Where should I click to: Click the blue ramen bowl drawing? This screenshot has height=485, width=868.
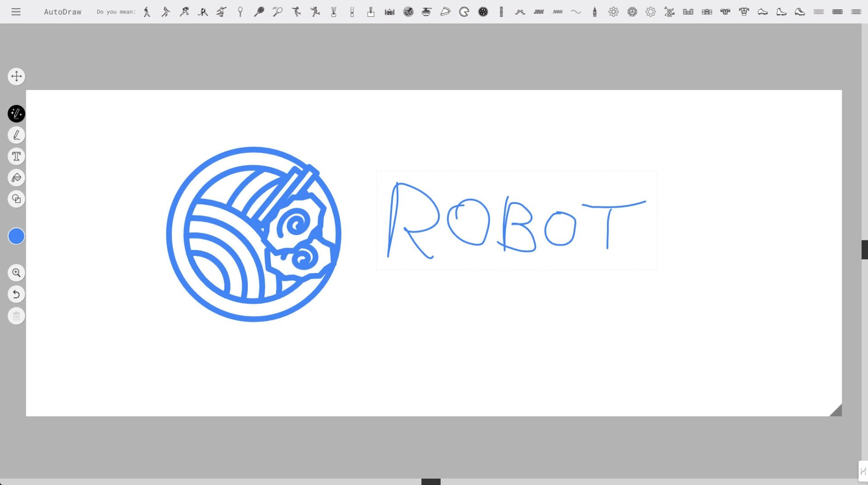click(254, 234)
